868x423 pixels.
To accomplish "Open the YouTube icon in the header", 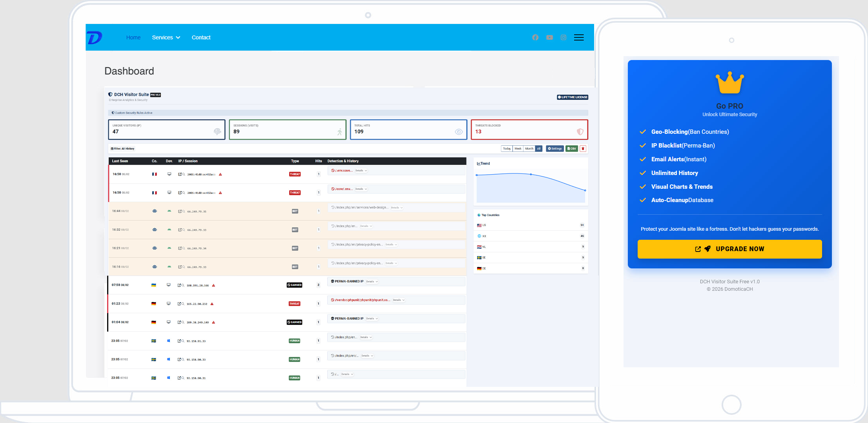I will 549,37.
